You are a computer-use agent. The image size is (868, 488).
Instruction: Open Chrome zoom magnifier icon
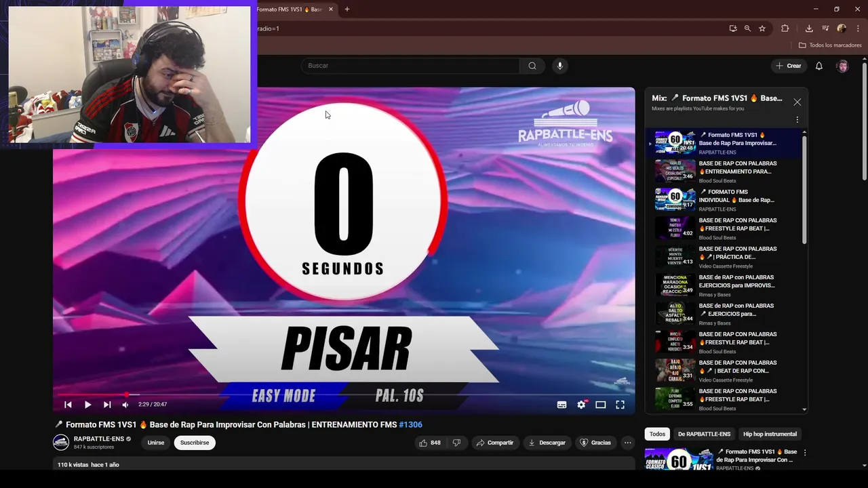point(747,28)
